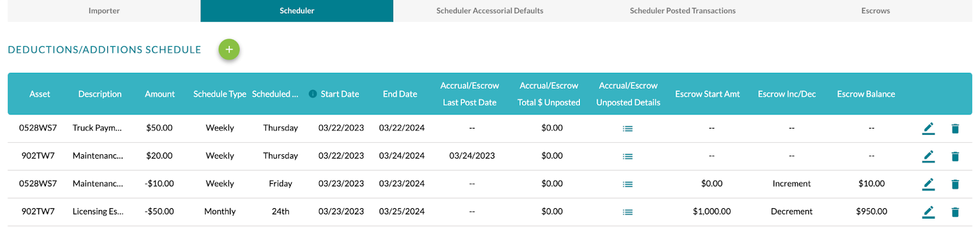Click Start Date info icon
The height and width of the screenshot is (234, 980).
pos(313,94)
